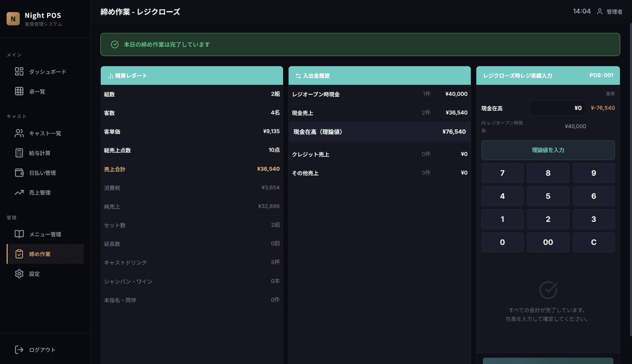Click the 現金在高（理論値）¥76,540 row
The height and width of the screenshot is (364, 632).
pyautogui.click(x=380, y=132)
